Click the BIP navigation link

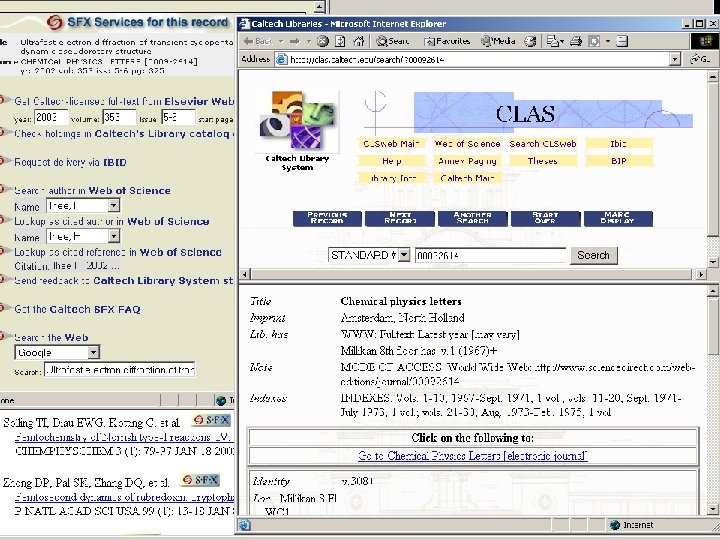click(619, 161)
